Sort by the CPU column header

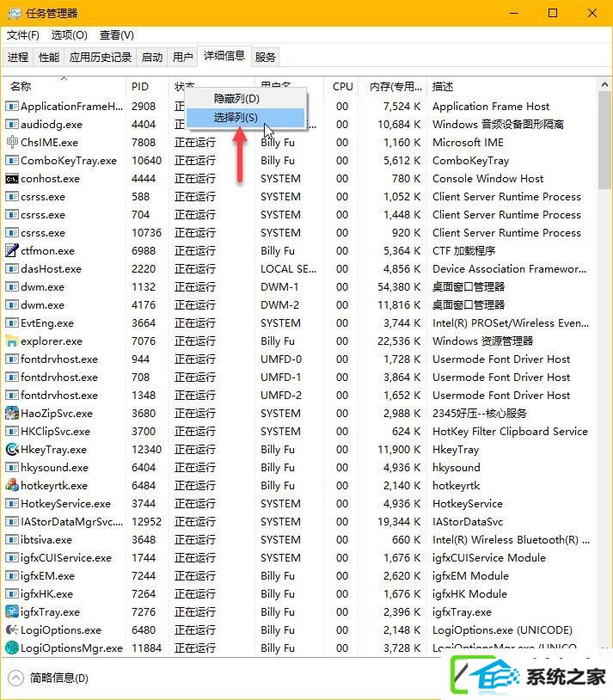pyautogui.click(x=342, y=86)
